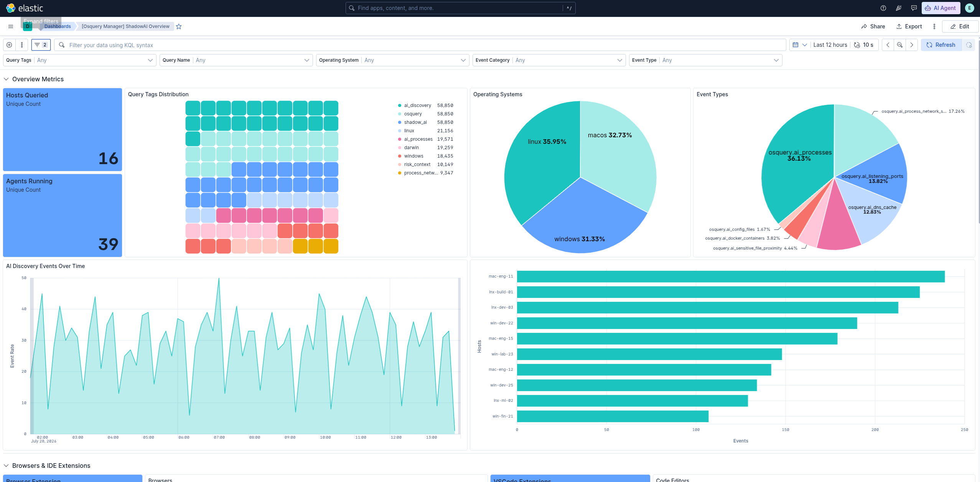This screenshot has width=980, height=482.
Task: Open the Operating System dropdown
Action: coord(392,60)
